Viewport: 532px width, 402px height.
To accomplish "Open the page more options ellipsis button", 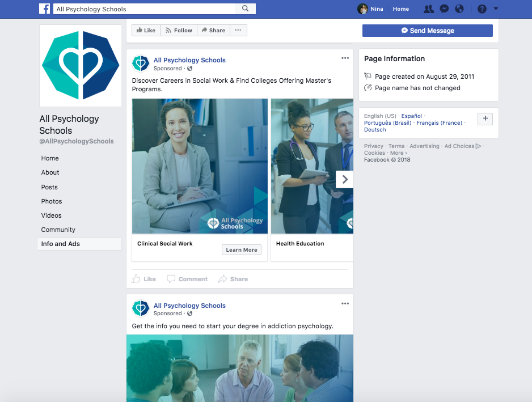I will coord(238,30).
